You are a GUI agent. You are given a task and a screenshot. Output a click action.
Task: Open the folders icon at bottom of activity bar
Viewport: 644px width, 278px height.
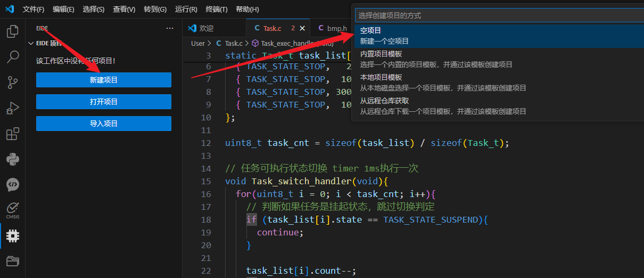point(12,261)
